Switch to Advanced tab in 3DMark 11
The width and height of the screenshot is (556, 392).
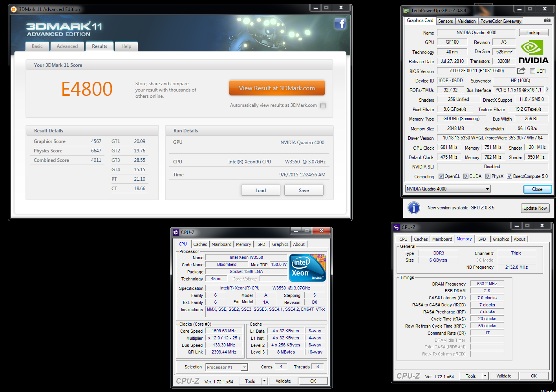[x=67, y=46]
